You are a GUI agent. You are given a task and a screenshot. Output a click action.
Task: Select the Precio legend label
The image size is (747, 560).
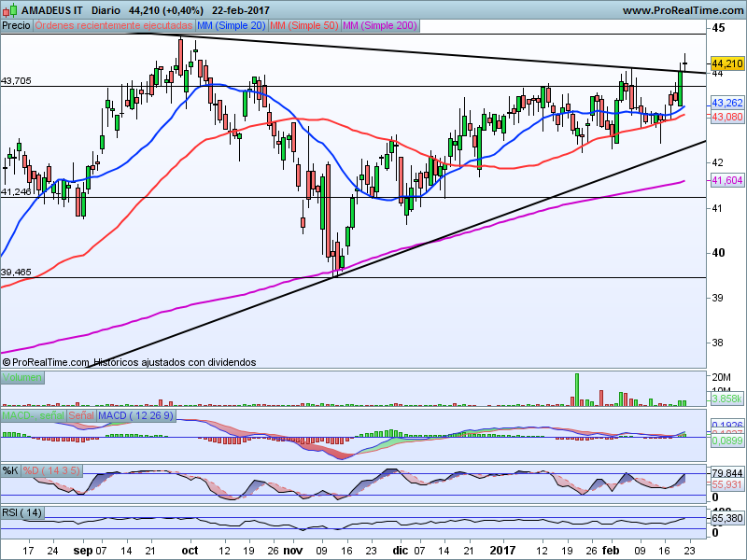(16, 26)
